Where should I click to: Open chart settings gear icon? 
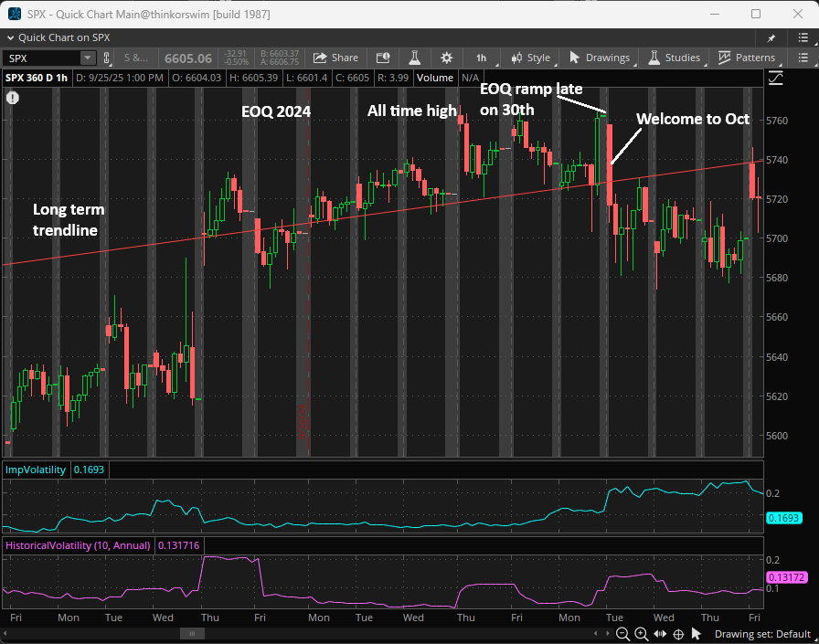(446, 58)
